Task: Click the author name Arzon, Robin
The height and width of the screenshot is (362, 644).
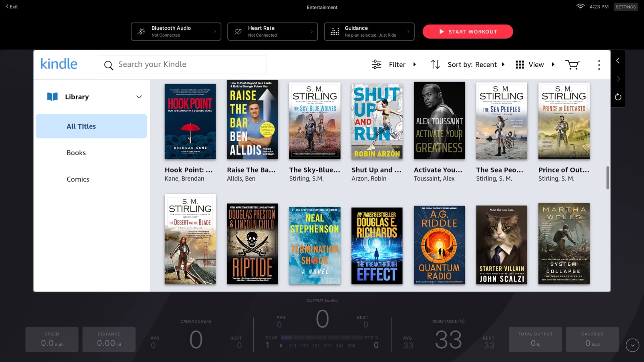Action: point(369,179)
